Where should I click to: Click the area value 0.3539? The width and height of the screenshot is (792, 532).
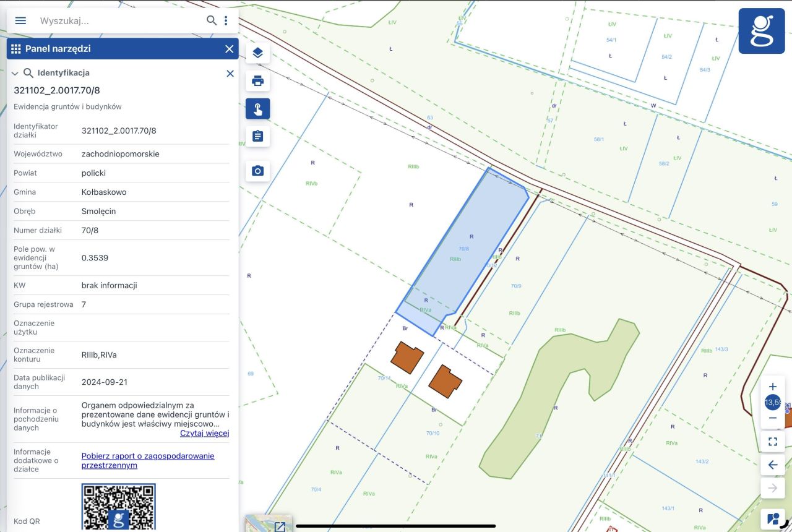point(95,258)
